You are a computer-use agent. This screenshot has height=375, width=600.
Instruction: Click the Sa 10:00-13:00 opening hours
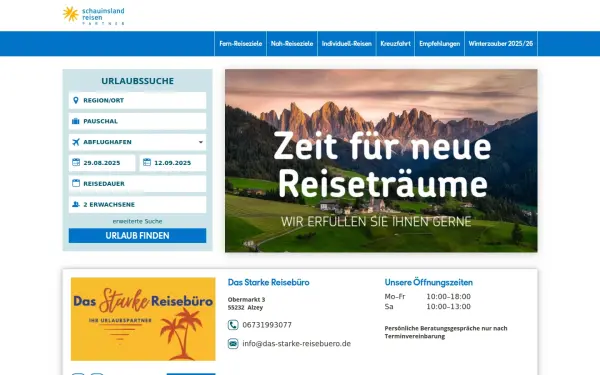click(x=427, y=307)
